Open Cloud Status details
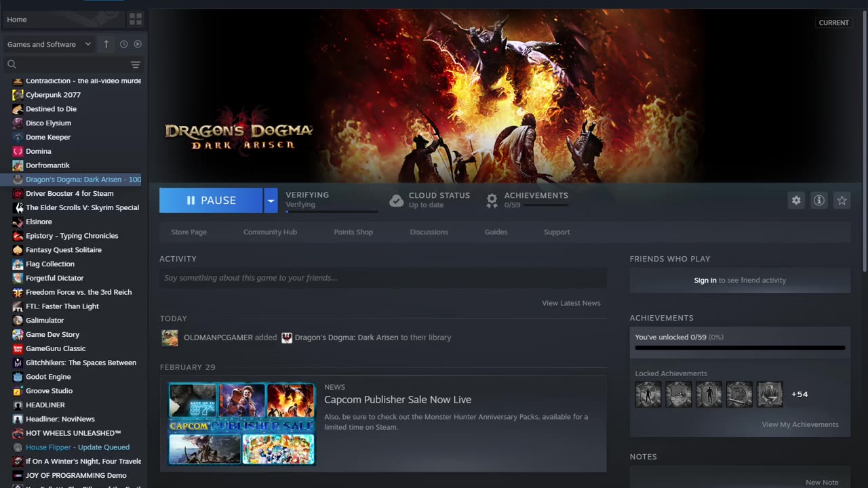Screen dimensions: 868x488 coord(430,200)
